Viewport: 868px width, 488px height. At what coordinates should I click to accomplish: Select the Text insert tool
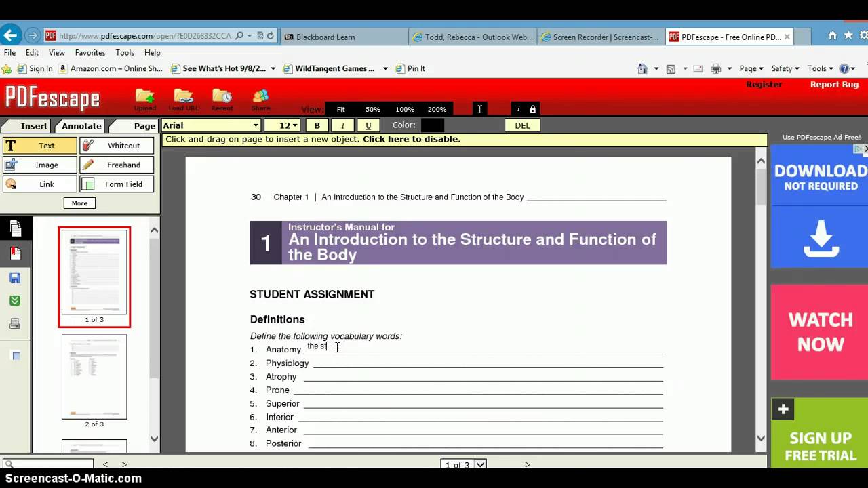pos(40,146)
